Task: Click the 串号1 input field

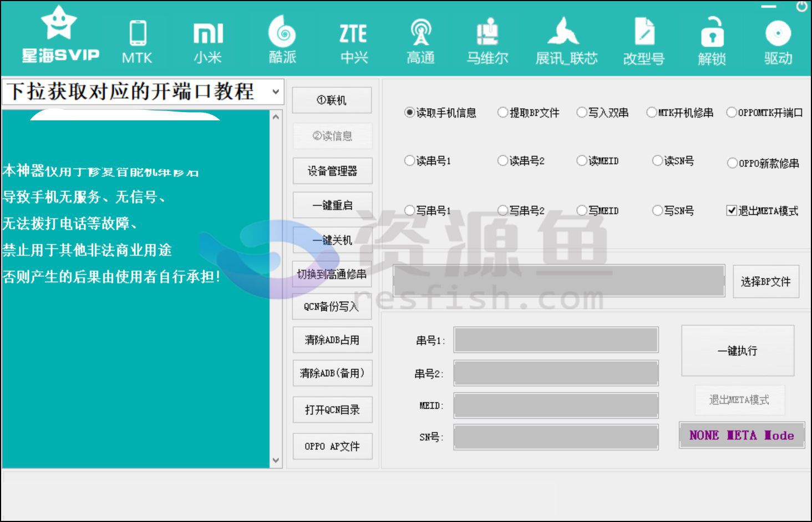Action: coord(556,340)
